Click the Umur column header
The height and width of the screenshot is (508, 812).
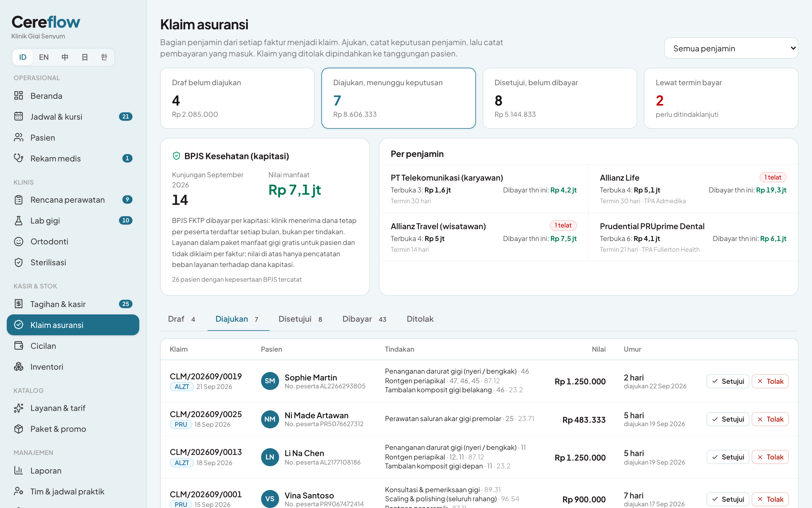click(x=632, y=349)
